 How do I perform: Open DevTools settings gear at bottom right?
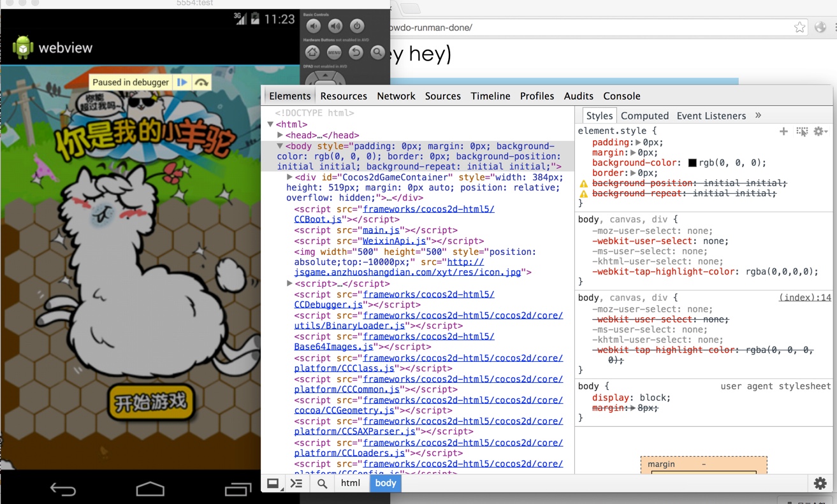pos(820,484)
